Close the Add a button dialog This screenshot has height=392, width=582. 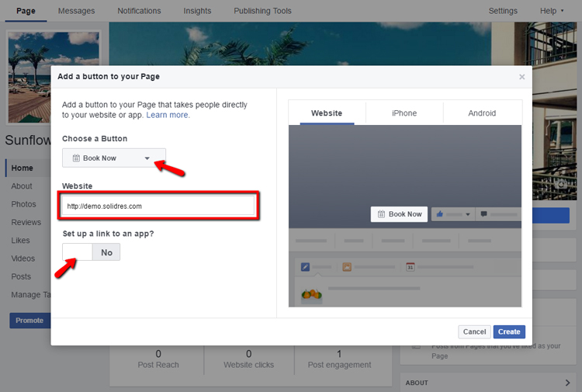pyautogui.click(x=521, y=77)
